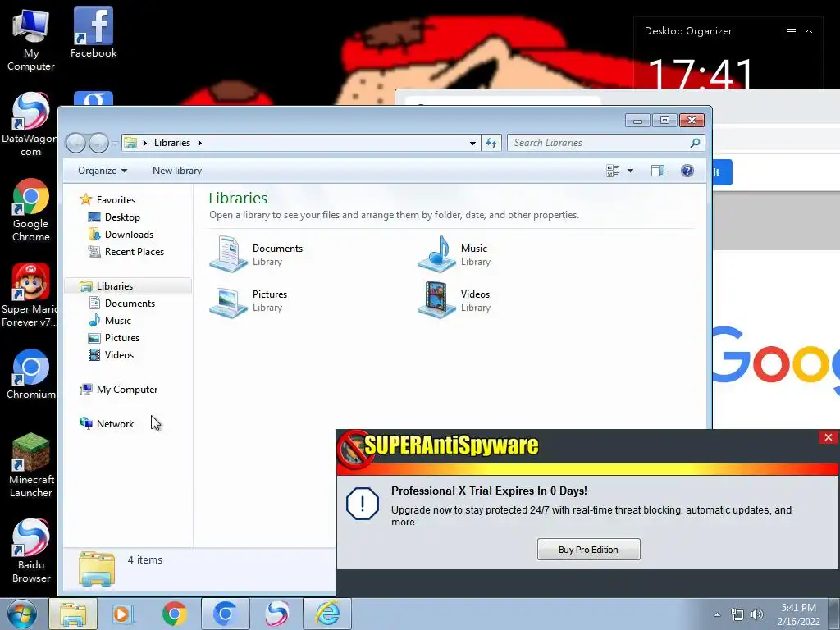This screenshot has width=840, height=630.
Task: Open Windows Media Player taskbar icon
Action: click(x=123, y=614)
